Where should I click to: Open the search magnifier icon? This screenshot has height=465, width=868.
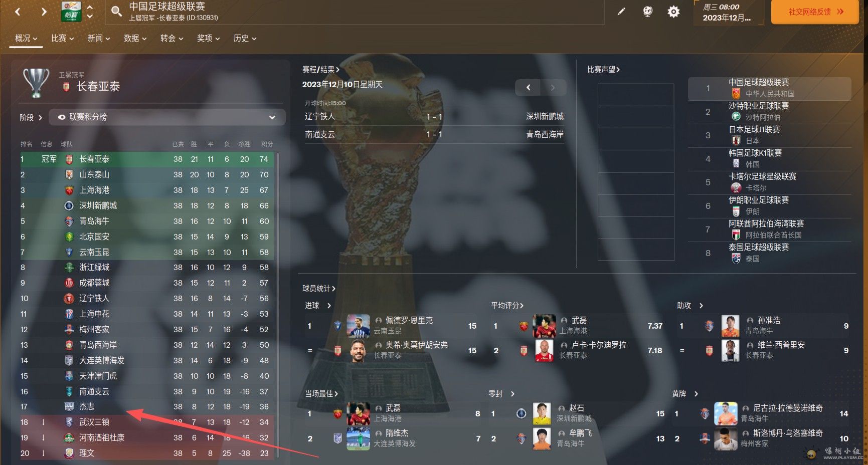pos(116,11)
